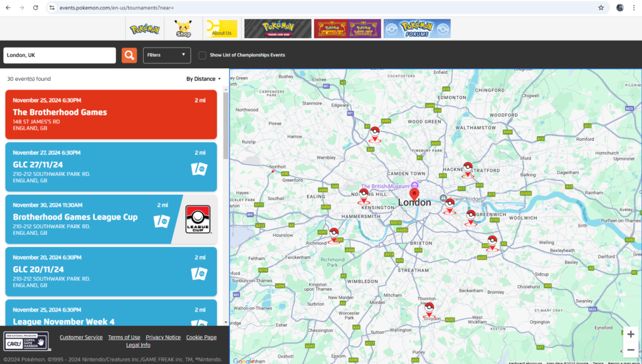Bookmark this page with the star icon
The image size is (642, 364).
tap(601, 8)
